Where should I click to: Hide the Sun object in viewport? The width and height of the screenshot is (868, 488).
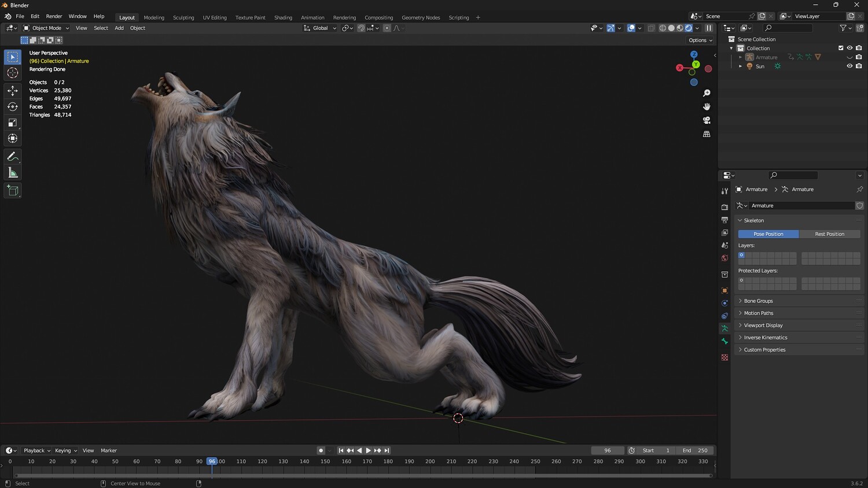(x=849, y=66)
